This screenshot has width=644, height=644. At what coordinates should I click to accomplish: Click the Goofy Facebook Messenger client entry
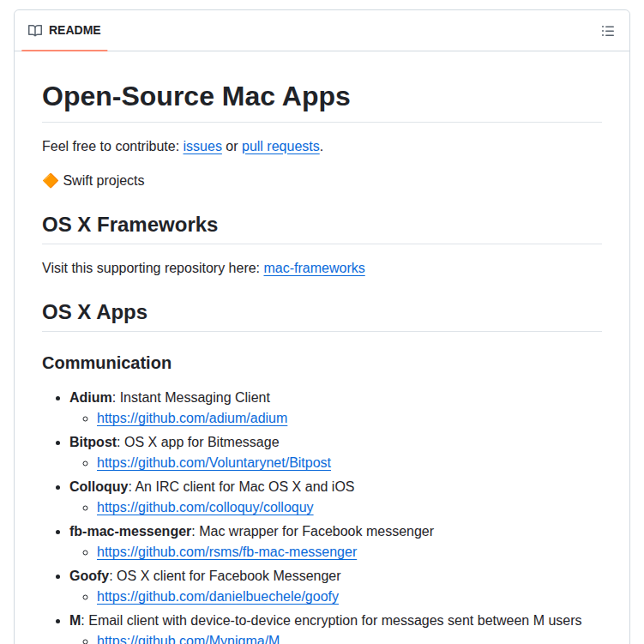pyautogui.click(x=205, y=575)
